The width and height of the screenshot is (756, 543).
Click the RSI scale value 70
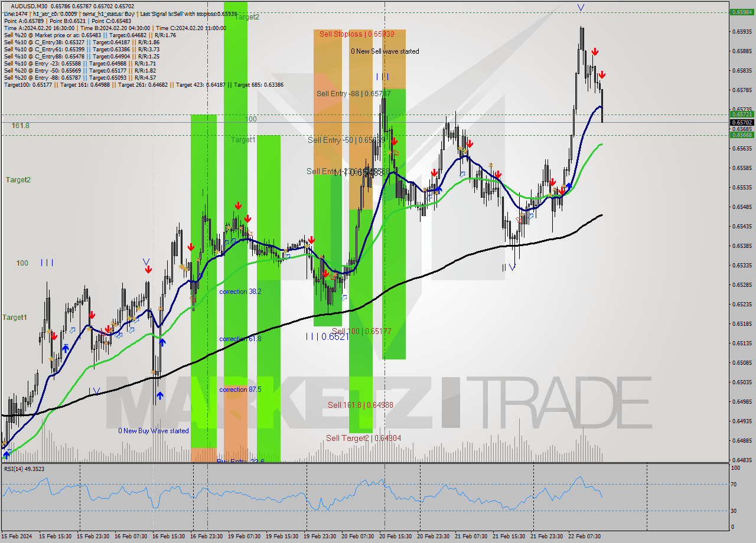pos(734,485)
